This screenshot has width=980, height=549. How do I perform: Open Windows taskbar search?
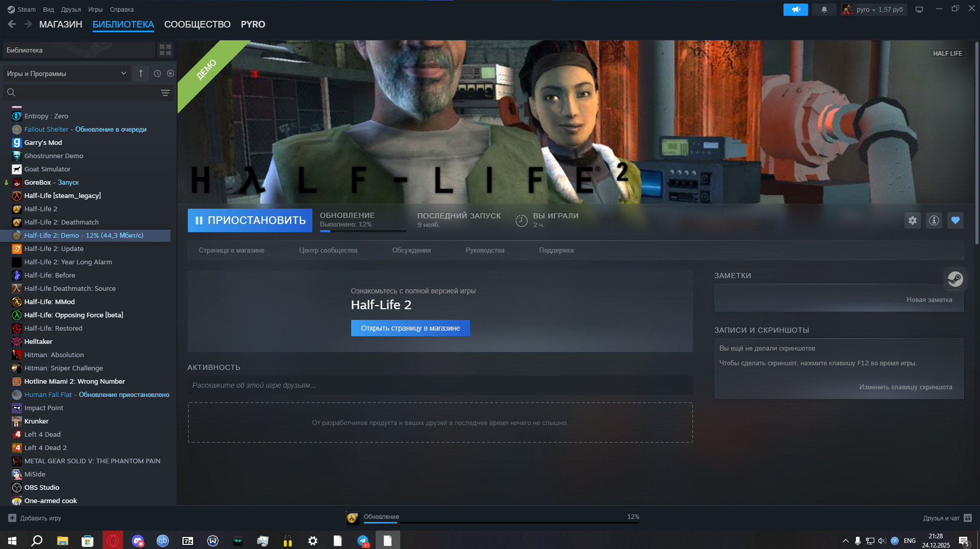(37, 540)
